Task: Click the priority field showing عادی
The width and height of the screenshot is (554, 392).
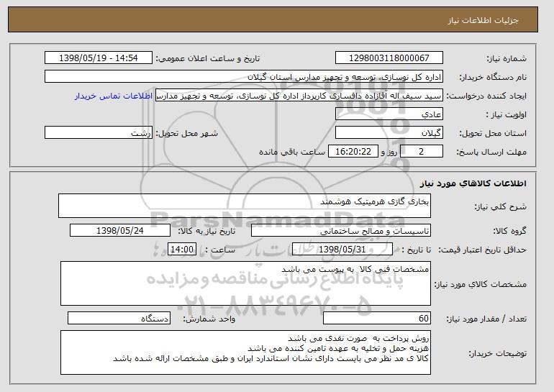Action: [389, 114]
